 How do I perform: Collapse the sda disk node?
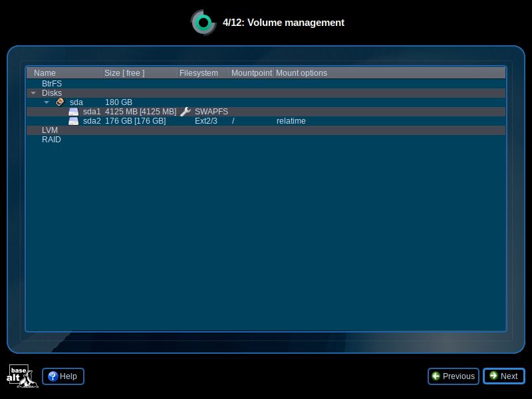pyautogui.click(x=47, y=102)
